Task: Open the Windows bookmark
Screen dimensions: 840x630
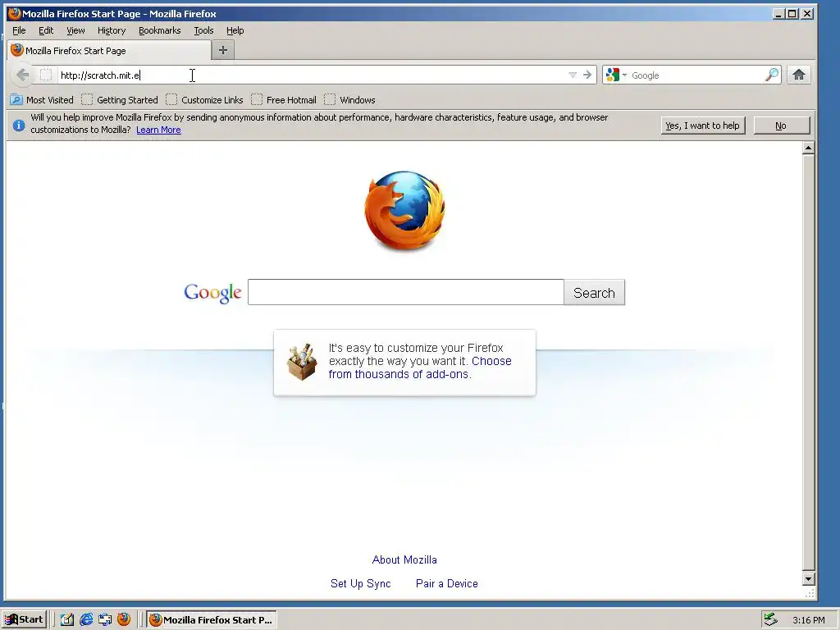Action: [349, 99]
